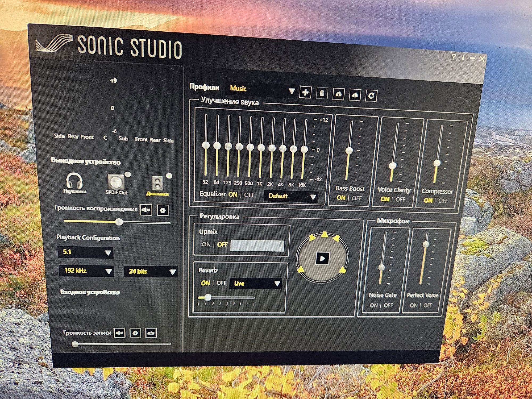532x399 pixels.
Task: Click the Voice Clarity level slider
Action: pos(393,166)
